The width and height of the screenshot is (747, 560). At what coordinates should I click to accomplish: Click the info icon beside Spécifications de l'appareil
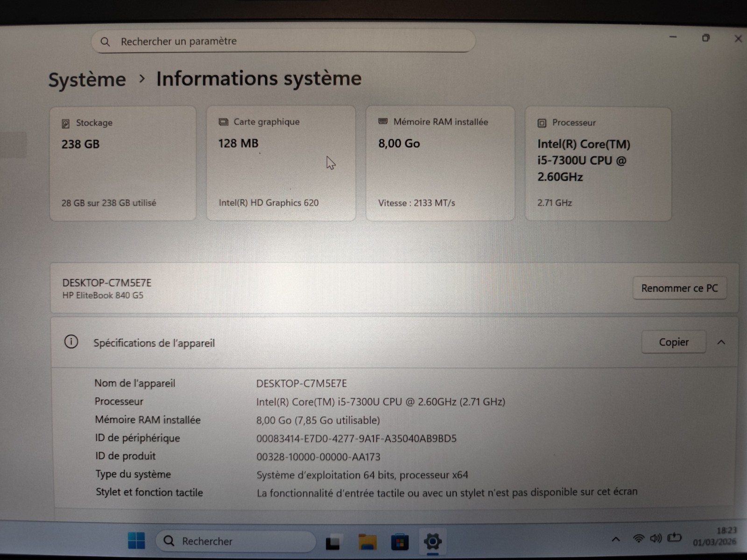click(x=71, y=342)
